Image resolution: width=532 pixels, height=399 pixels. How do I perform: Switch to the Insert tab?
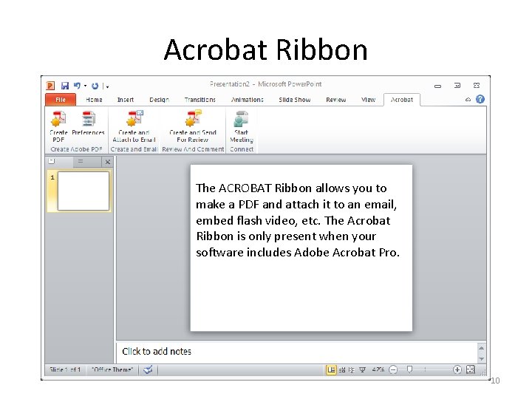coord(126,100)
